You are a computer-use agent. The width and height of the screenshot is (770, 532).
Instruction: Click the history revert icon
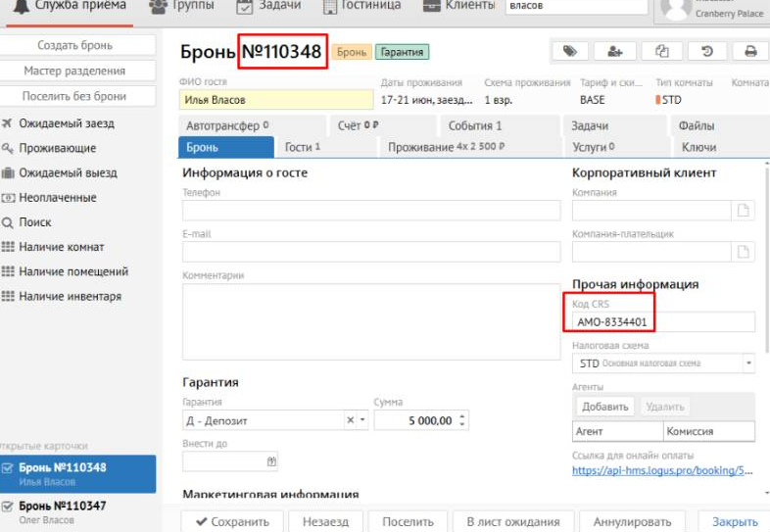706,52
